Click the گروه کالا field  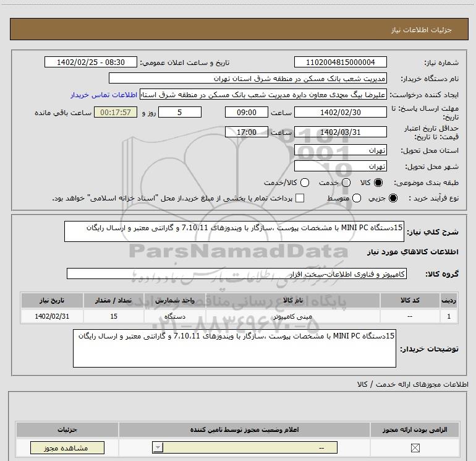tap(237, 274)
